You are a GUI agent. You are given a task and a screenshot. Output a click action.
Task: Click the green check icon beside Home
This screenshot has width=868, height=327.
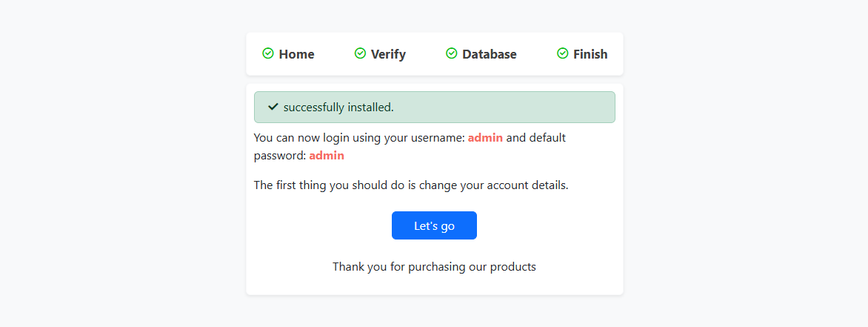click(x=268, y=53)
